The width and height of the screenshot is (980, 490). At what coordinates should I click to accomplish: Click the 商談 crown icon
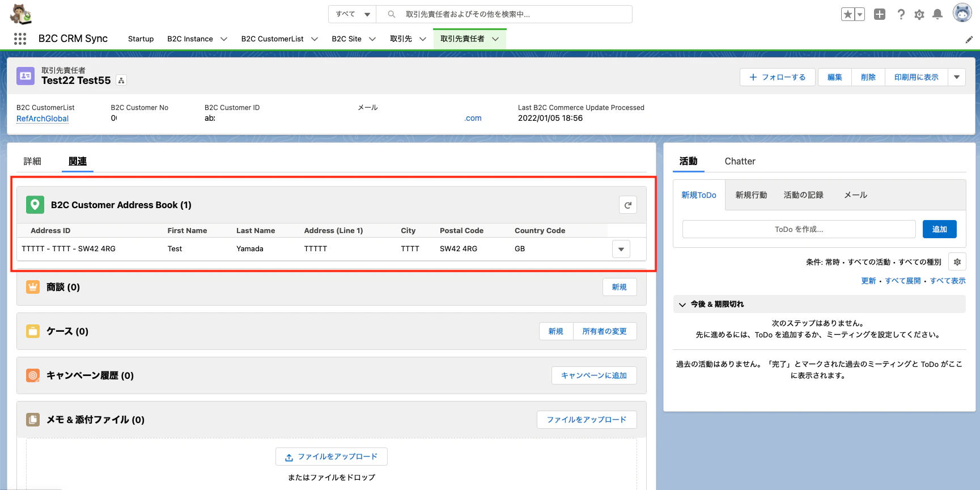33,287
